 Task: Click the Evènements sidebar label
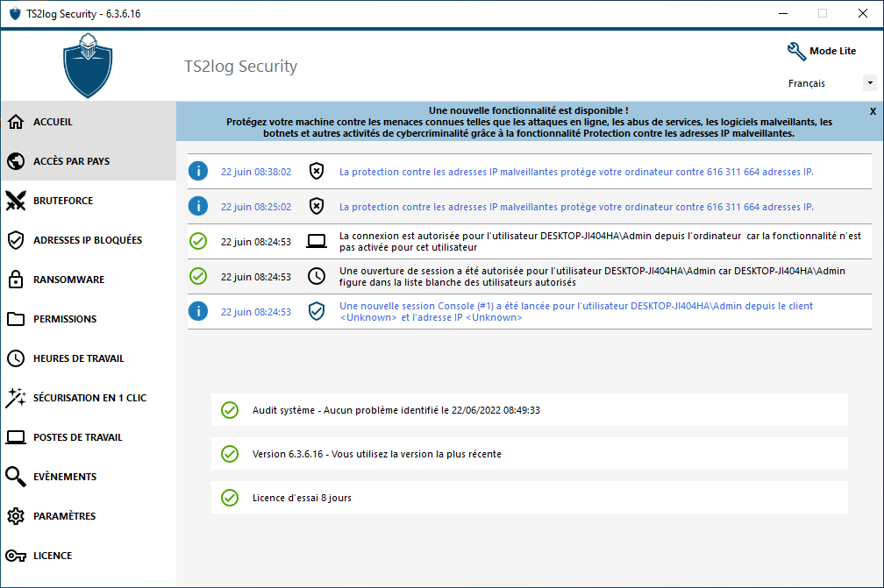pyautogui.click(x=65, y=477)
